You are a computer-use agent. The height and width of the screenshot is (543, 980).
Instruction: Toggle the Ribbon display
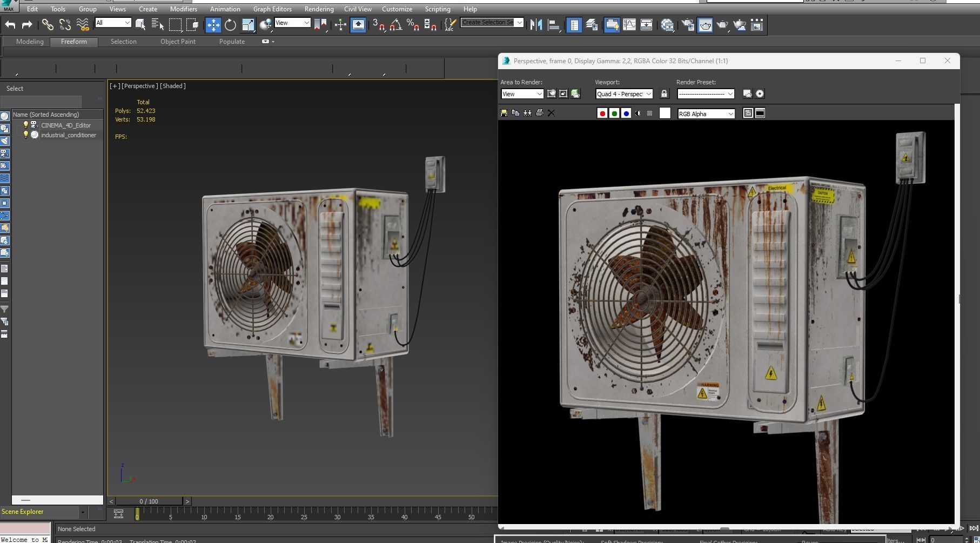click(x=612, y=25)
